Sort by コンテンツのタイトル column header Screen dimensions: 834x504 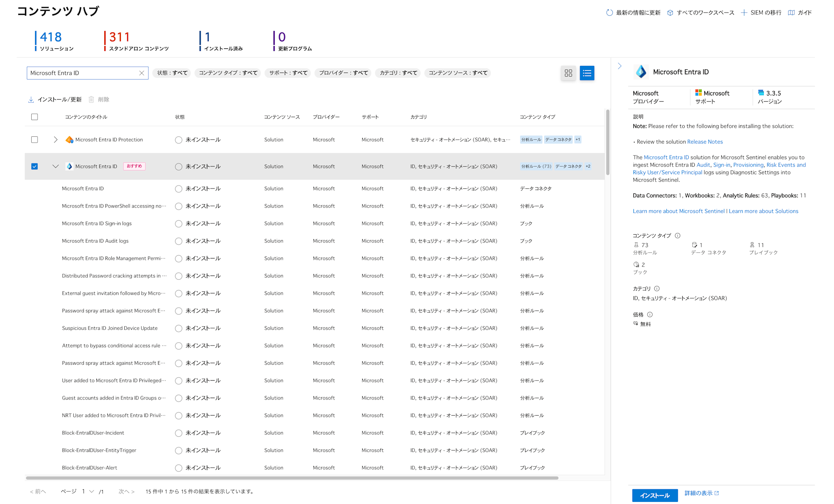point(86,117)
